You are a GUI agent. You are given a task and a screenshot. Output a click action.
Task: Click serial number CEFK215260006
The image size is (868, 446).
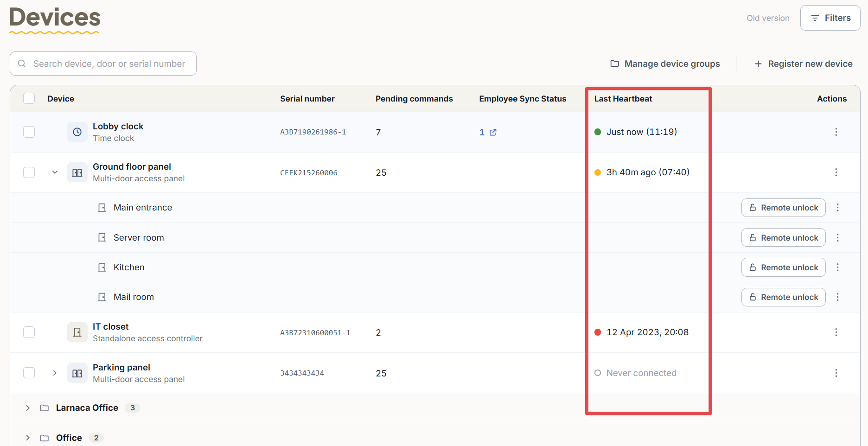pyautogui.click(x=309, y=173)
